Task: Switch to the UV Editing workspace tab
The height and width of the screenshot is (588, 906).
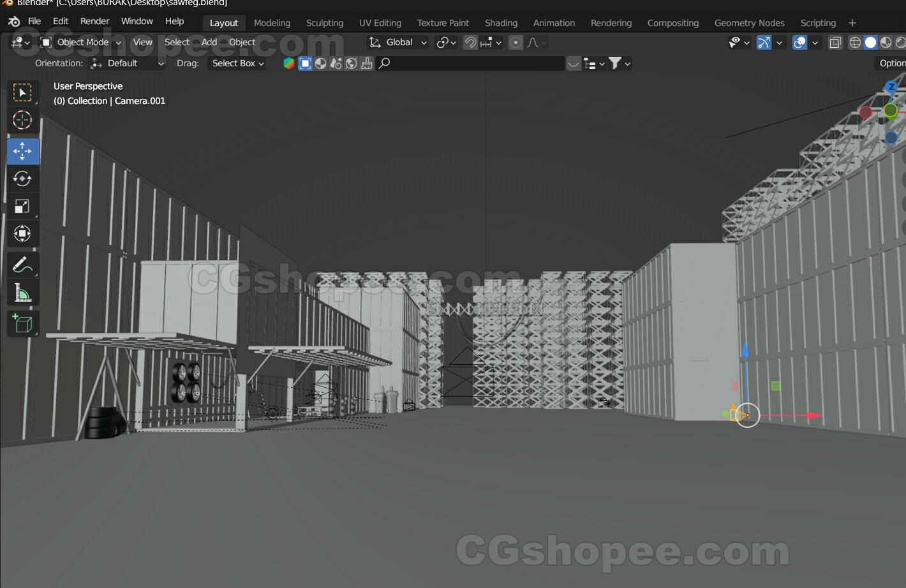Action: tap(380, 23)
